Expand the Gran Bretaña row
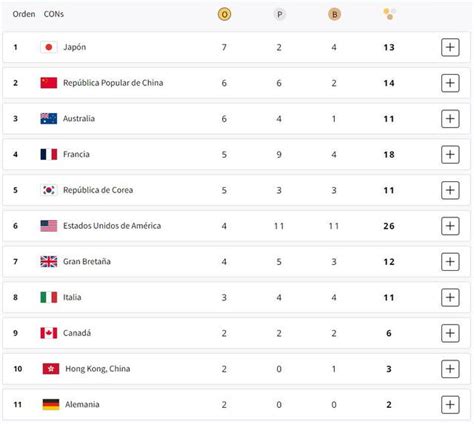474x424 pixels. tap(450, 262)
